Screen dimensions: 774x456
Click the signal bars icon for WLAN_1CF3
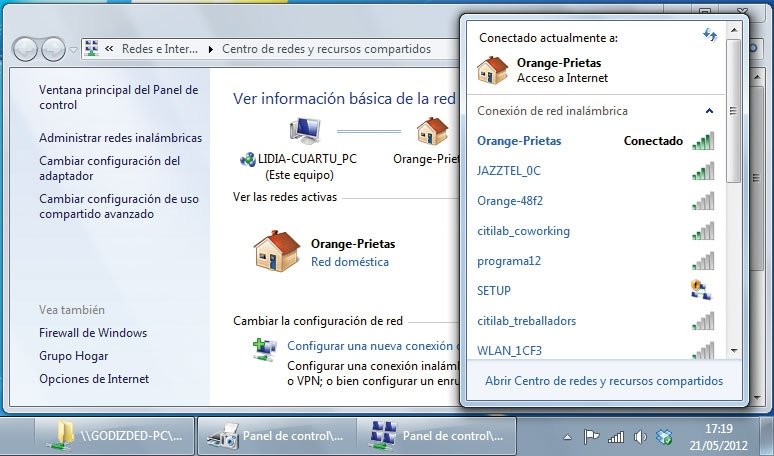point(703,350)
